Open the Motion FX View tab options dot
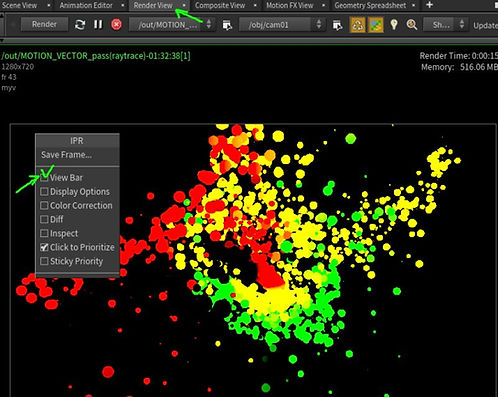The image size is (498, 397). tap(323, 5)
